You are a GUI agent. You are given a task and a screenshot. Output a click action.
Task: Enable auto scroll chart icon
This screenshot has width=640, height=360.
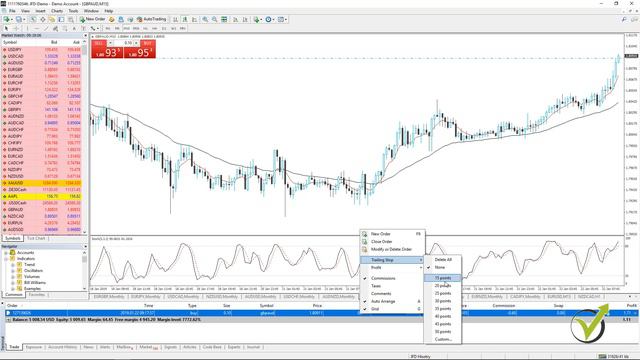pyautogui.click(x=236, y=19)
